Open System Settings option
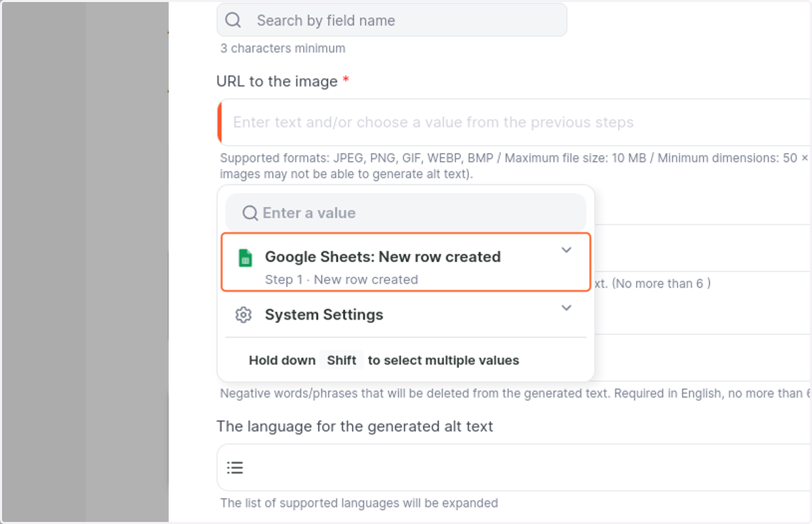The width and height of the screenshot is (812, 524). 406,315
